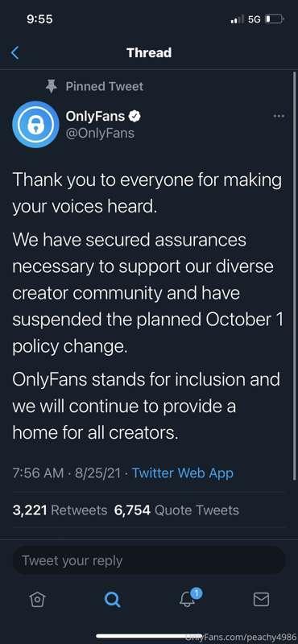Open Notifications bell icon
The image size is (298, 644).
click(x=187, y=601)
